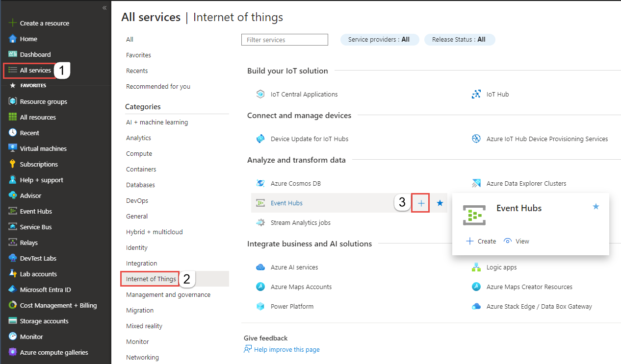621x364 pixels.
Task: Select the Internet of Things category
Action: [151, 279]
